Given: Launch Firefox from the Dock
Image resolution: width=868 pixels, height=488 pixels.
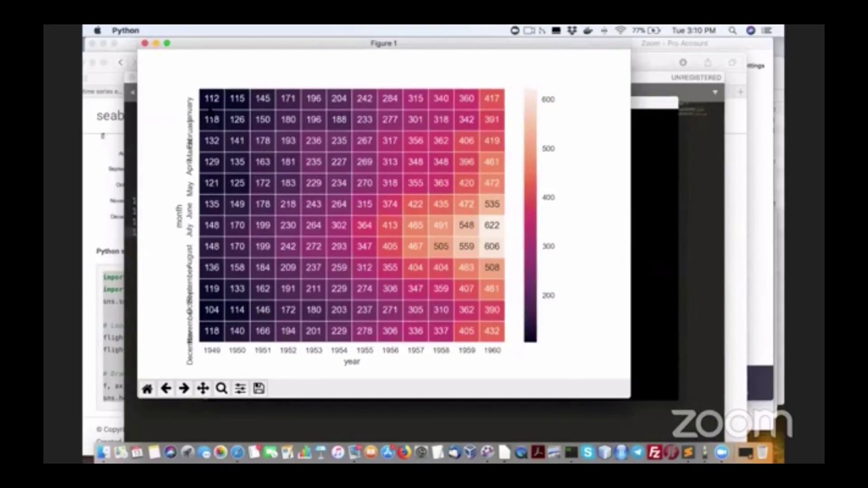Looking at the screenshot, I should point(403,452).
